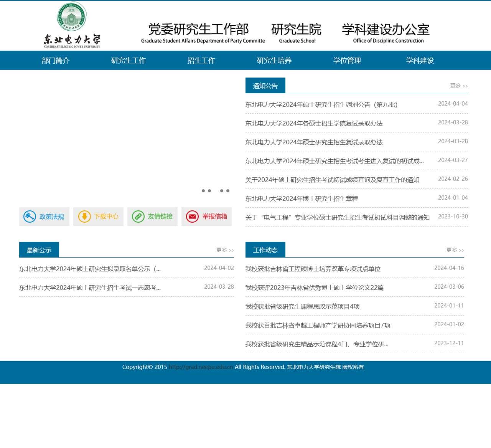The width and height of the screenshot is (491, 448).
Task: Click the date 2024-04-16
Action: (x=449, y=268)
